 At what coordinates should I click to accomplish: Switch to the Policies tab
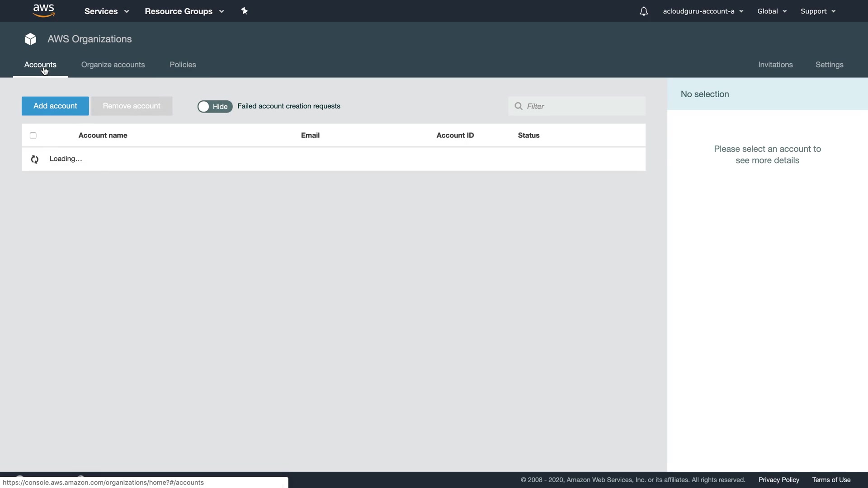coord(183,65)
